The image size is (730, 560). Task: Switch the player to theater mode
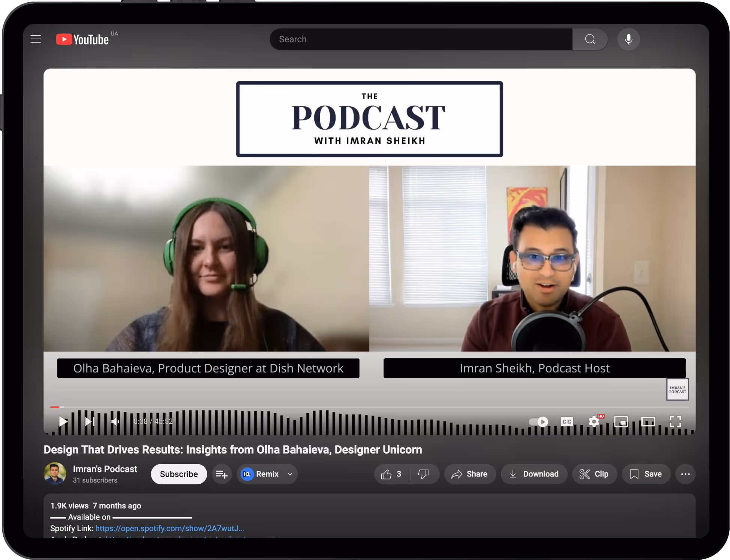pos(648,421)
